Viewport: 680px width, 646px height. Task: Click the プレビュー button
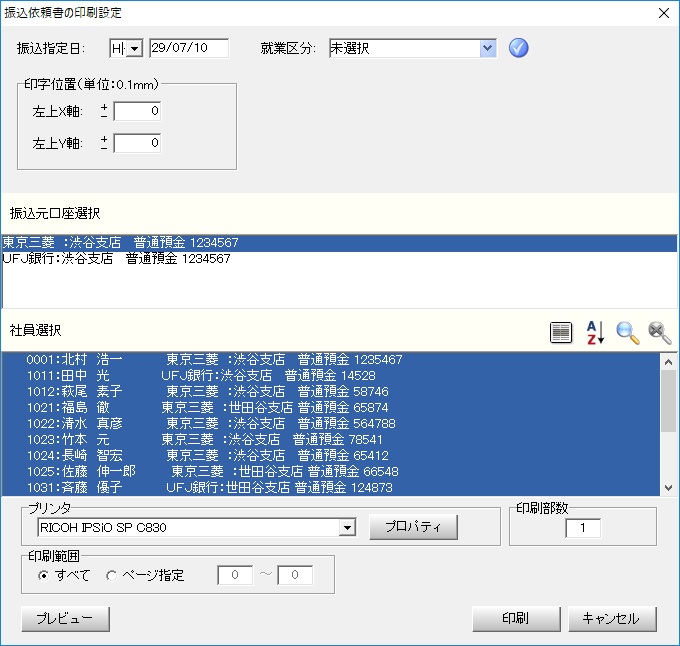[x=65, y=619]
